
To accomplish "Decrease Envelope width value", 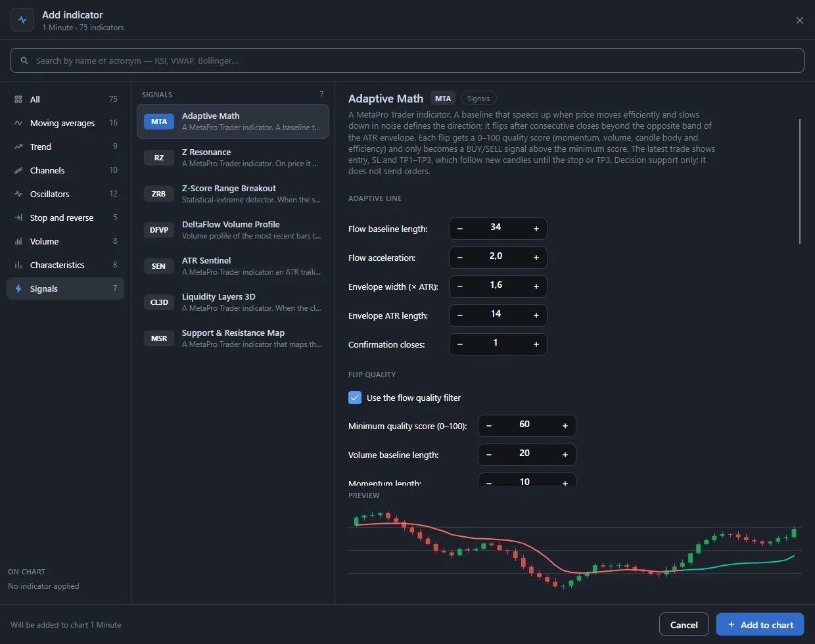I will pos(460,287).
